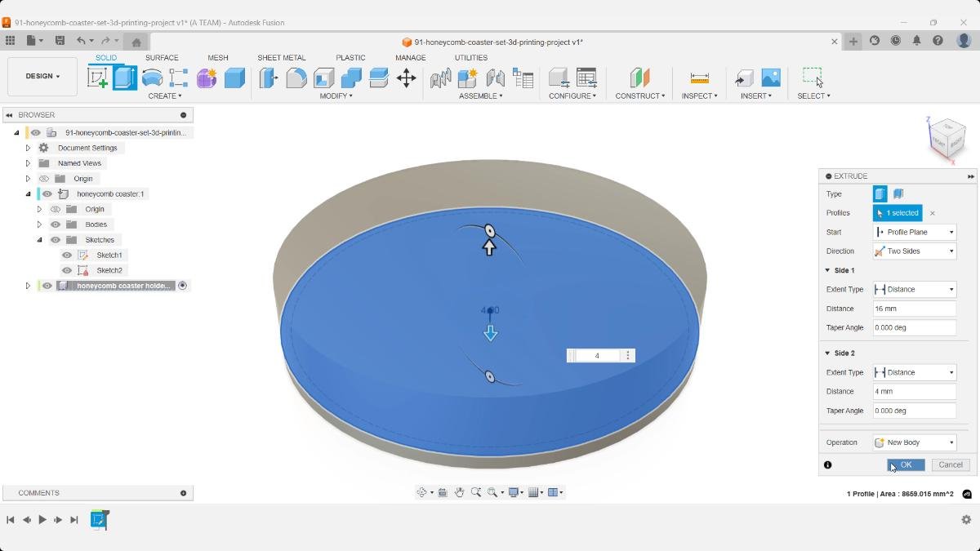Click the 1 selected Profiles button
The height and width of the screenshot is (551, 980).
898,213
